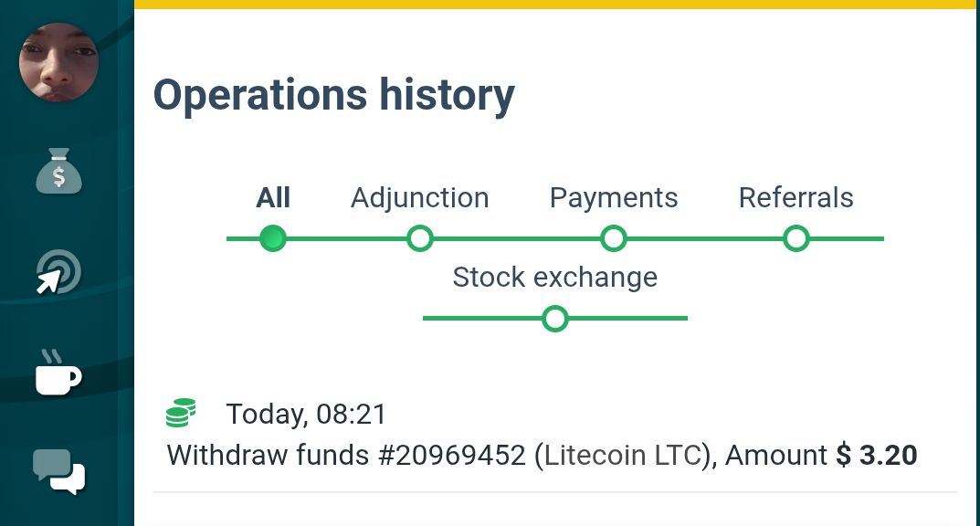
Task: Choose the Referrals radio circle
Action: point(796,239)
